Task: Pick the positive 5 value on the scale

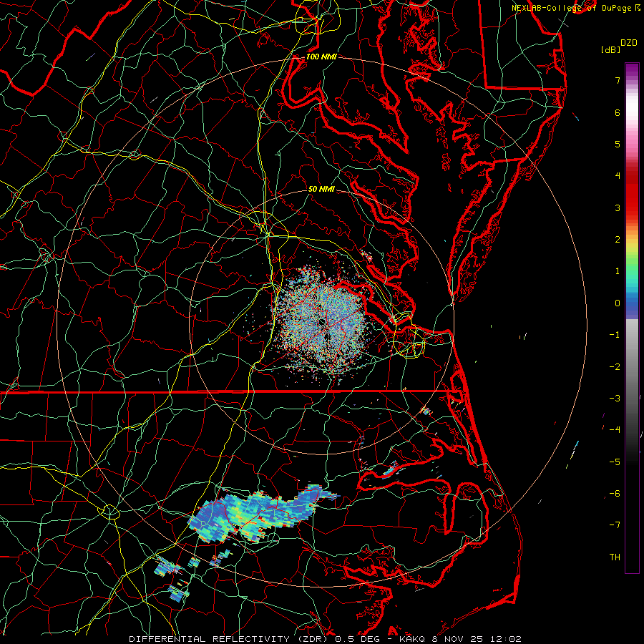Action: coord(618,144)
